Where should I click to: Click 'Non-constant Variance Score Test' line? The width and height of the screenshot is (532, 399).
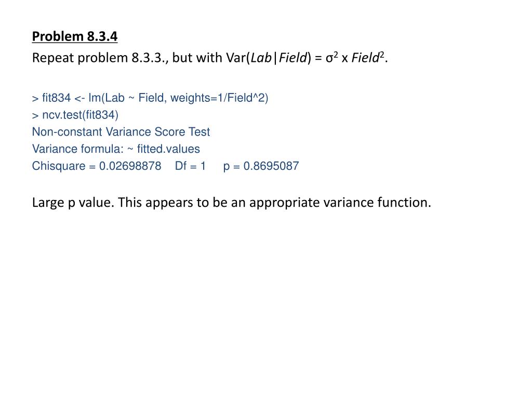coord(121,131)
